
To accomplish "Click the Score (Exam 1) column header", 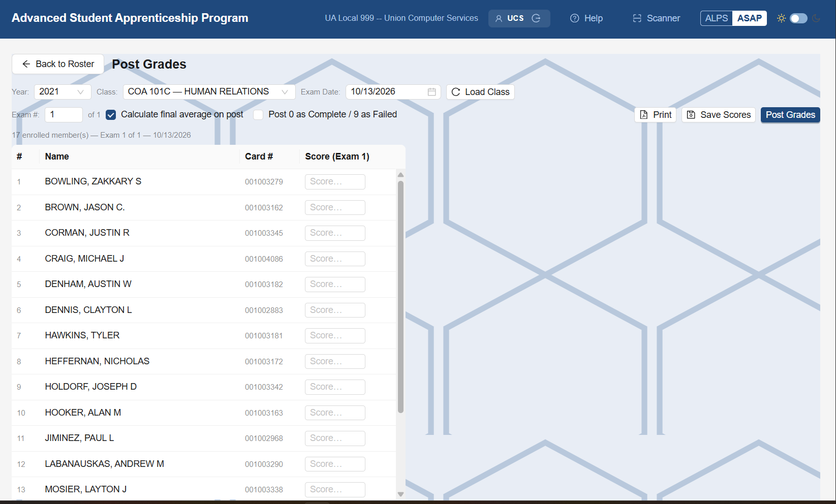I will click(x=337, y=156).
